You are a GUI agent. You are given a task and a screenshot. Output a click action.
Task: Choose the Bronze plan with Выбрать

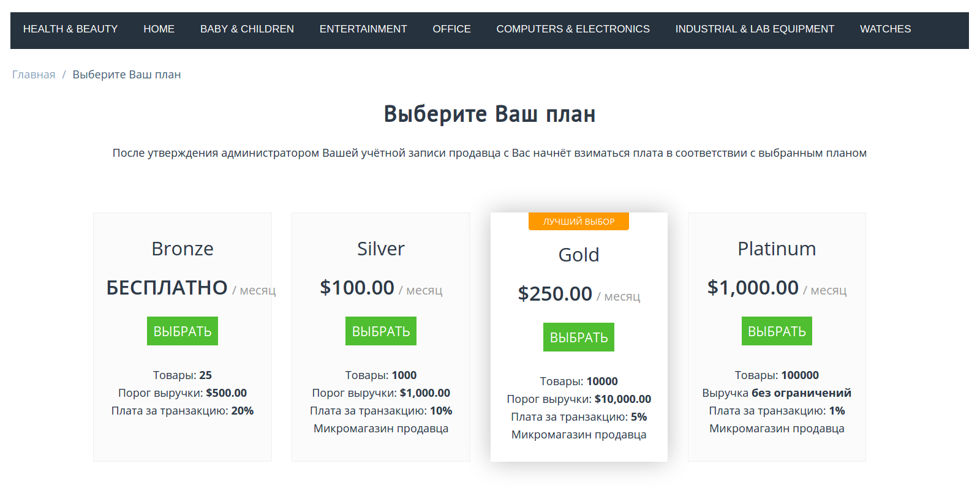coord(183,331)
